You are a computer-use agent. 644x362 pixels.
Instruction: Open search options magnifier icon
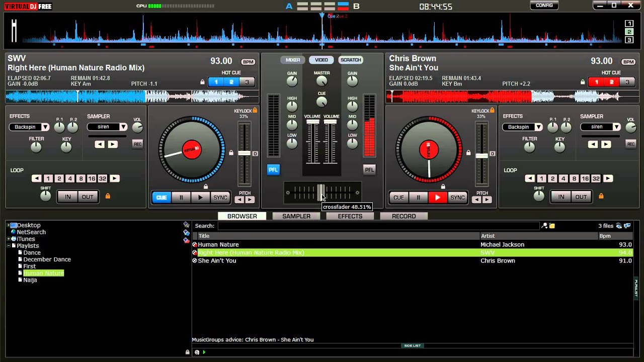[544, 226]
